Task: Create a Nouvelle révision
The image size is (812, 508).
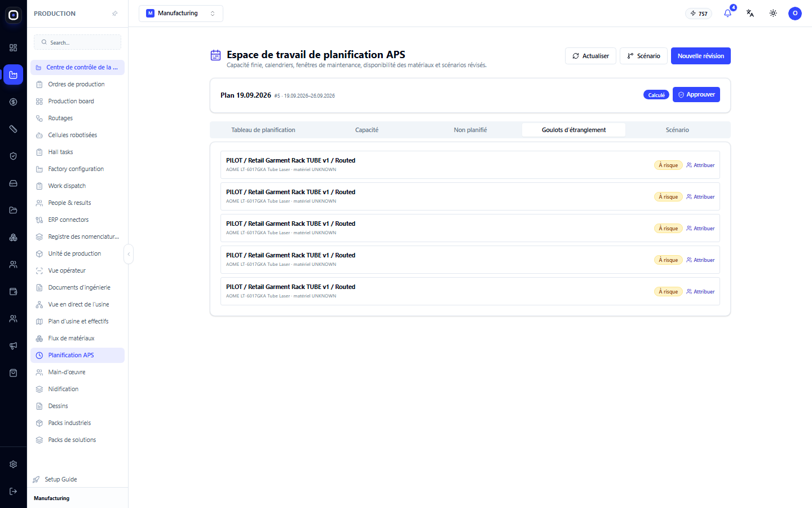Action: coord(701,56)
